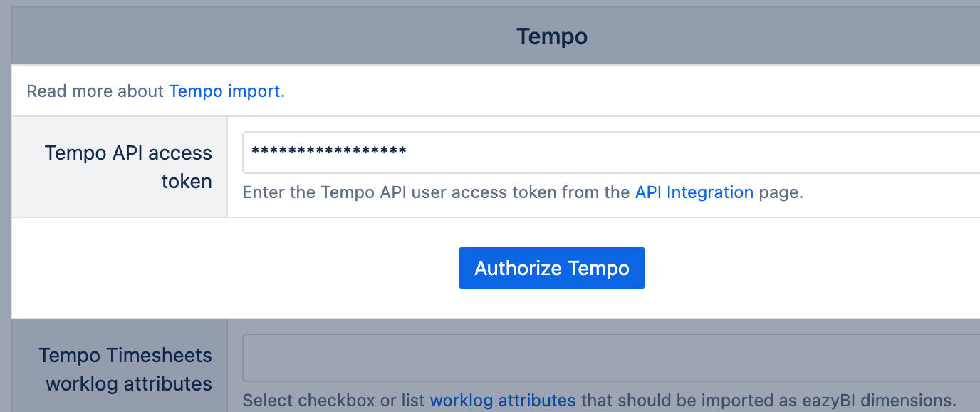Click the Tempo section header title
Viewport: 980px width, 412px height.
tap(552, 36)
